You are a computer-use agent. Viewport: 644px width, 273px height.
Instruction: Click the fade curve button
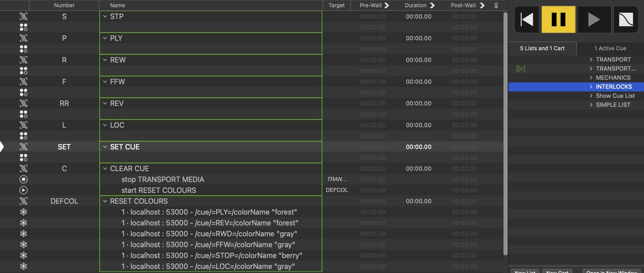(625, 19)
